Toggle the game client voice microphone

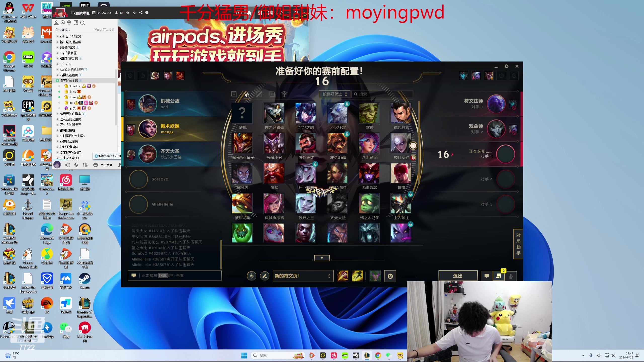(x=510, y=276)
